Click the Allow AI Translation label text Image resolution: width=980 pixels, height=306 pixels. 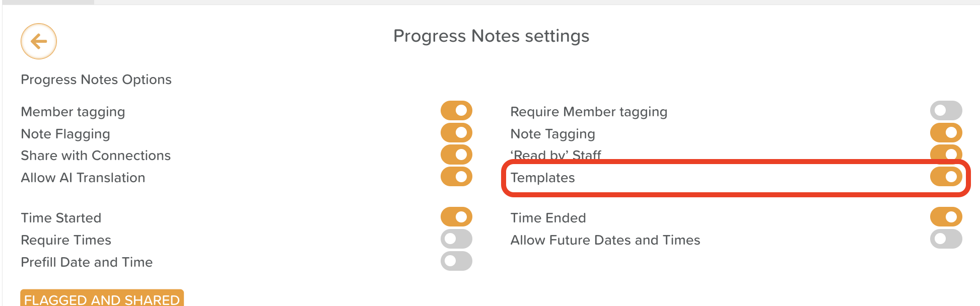click(83, 178)
